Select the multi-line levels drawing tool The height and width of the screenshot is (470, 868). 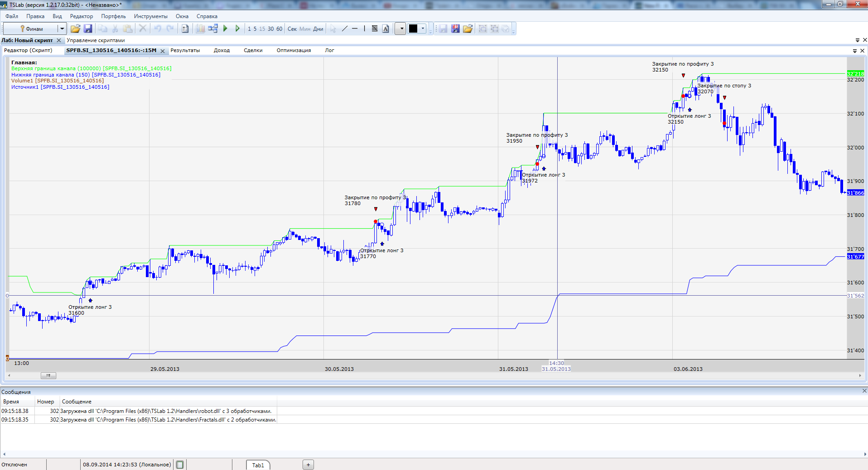pos(375,29)
